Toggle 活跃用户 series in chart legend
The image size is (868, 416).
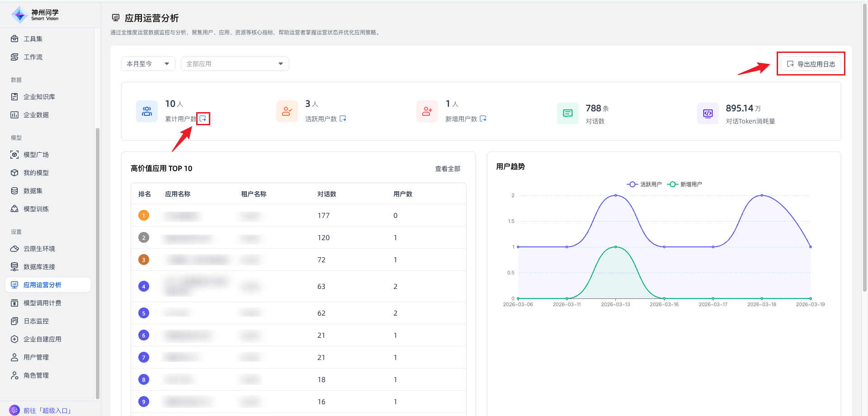pyautogui.click(x=644, y=184)
